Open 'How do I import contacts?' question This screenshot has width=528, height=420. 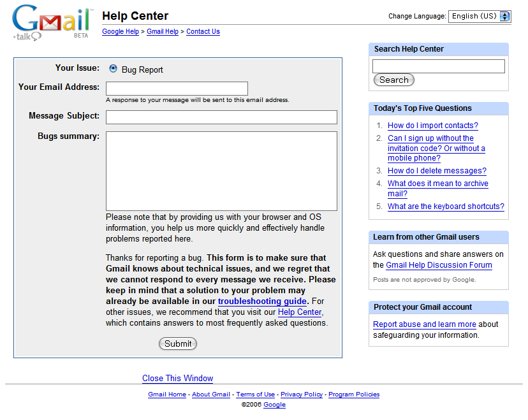pyautogui.click(x=433, y=126)
